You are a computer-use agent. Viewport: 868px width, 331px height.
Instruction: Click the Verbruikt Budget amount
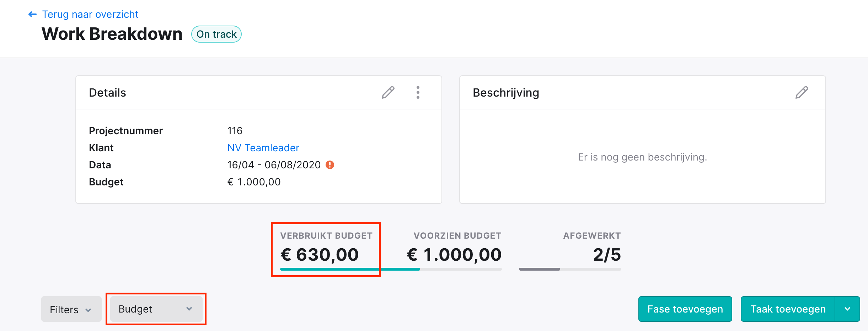pos(320,255)
